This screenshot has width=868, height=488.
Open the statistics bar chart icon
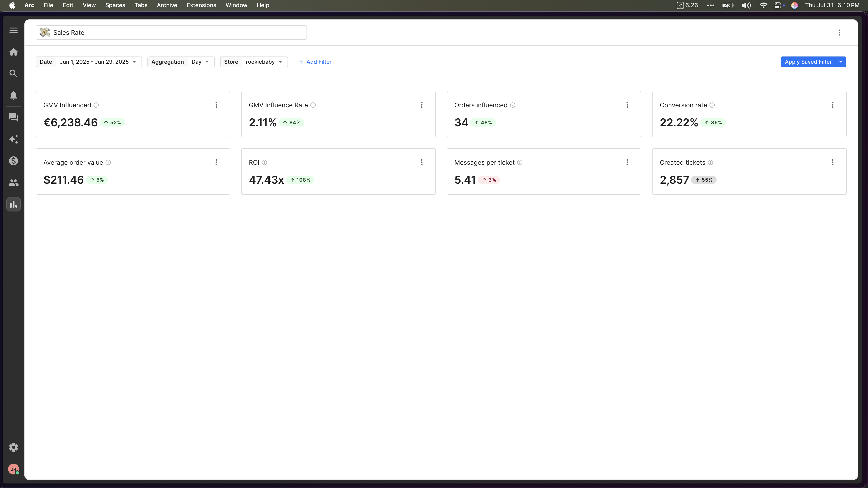(x=14, y=204)
